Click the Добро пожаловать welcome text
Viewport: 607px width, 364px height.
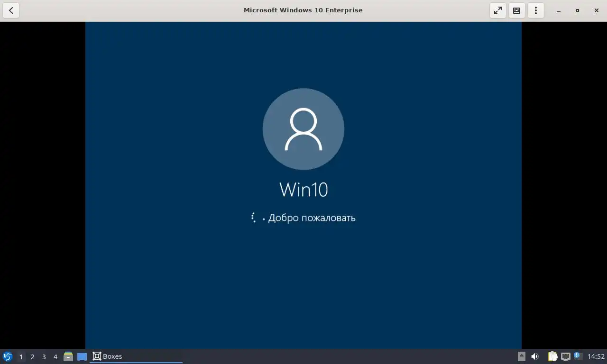tap(312, 218)
